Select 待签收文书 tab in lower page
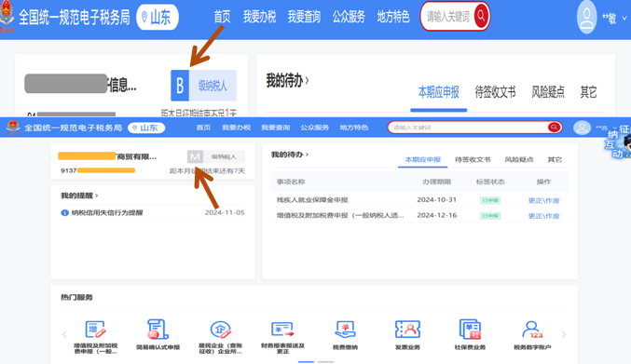 [x=473, y=159]
